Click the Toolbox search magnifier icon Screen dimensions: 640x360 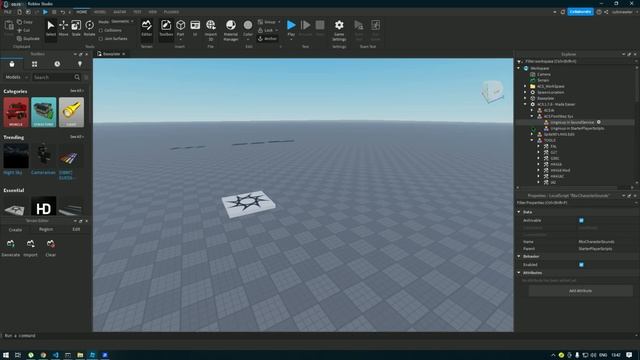pyautogui.click(x=77, y=77)
